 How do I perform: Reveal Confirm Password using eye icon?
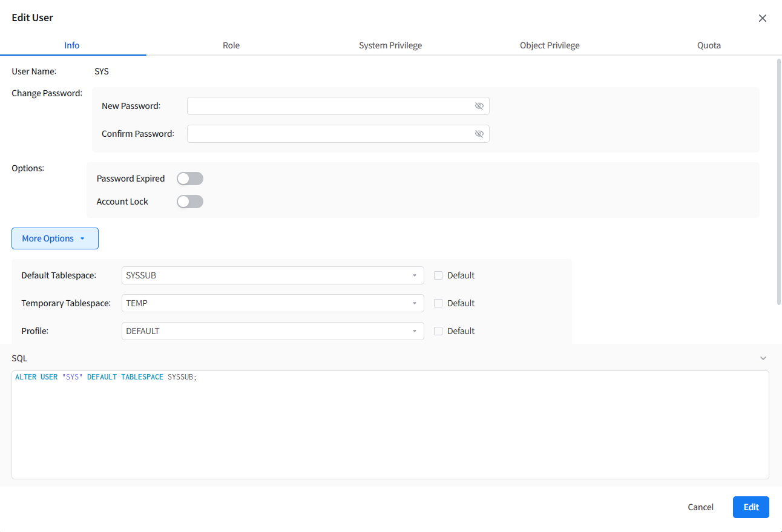click(479, 134)
